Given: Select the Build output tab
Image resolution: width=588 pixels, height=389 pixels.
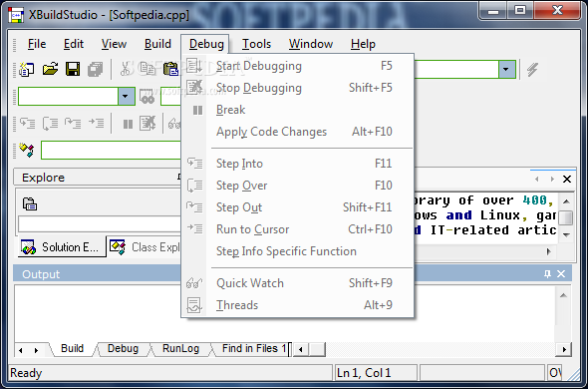Looking at the screenshot, I should (x=73, y=348).
